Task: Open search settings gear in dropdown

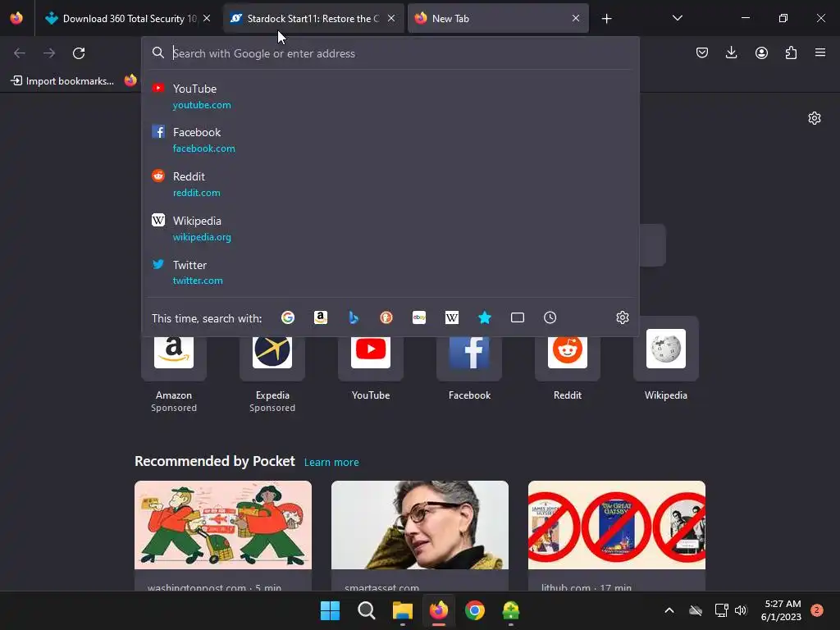Action: tap(623, 317)
